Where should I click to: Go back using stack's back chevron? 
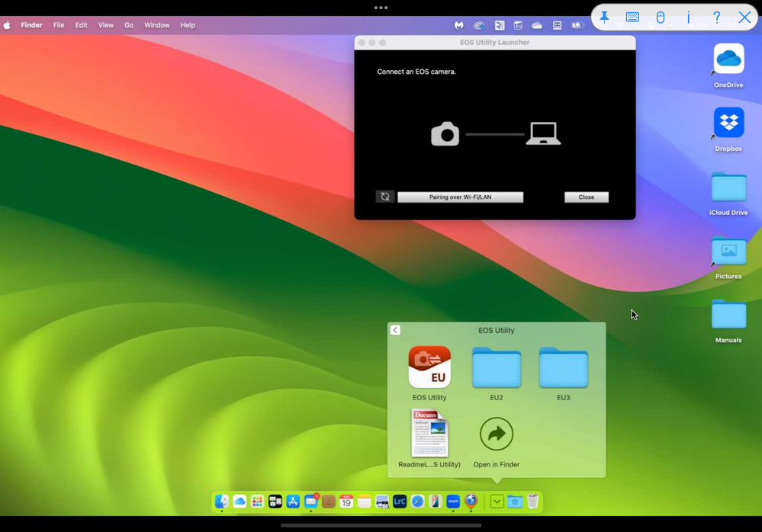click(395, 330)
